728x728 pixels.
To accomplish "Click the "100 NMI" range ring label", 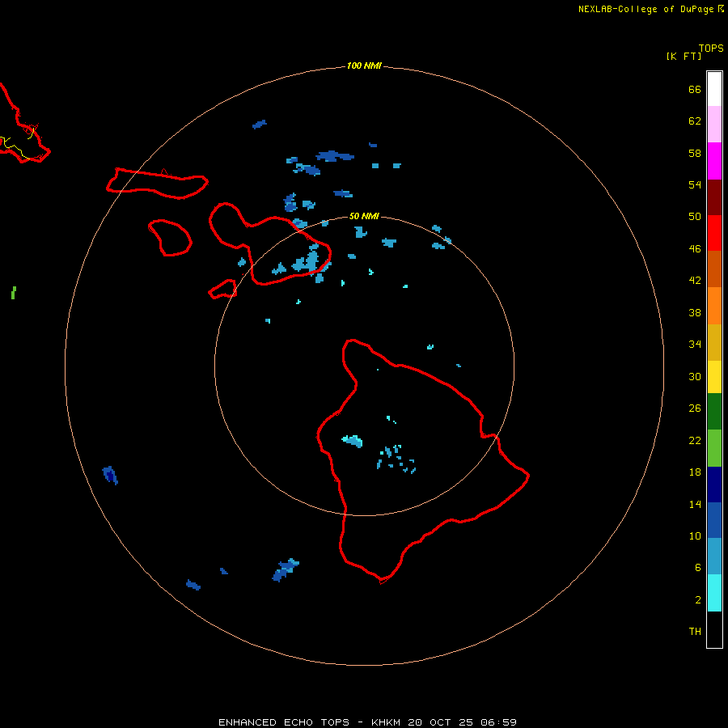I will (x=364, y=66).
